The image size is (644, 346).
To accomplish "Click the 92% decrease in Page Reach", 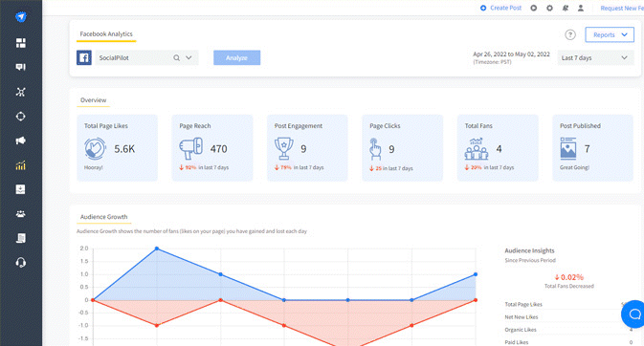I will 188,167.
